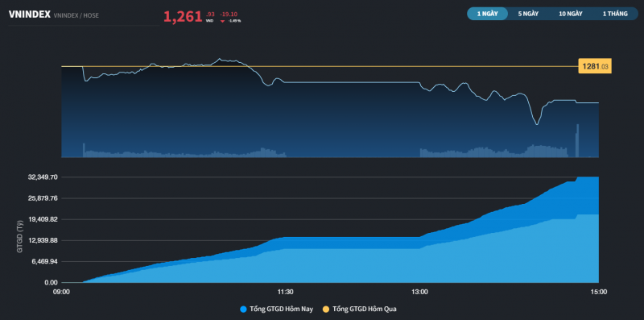This screenshot has width=644, height=320.
Task: Click the 1281.03 reference price tag
Action: pyautogui.click(x=595, y=66)
